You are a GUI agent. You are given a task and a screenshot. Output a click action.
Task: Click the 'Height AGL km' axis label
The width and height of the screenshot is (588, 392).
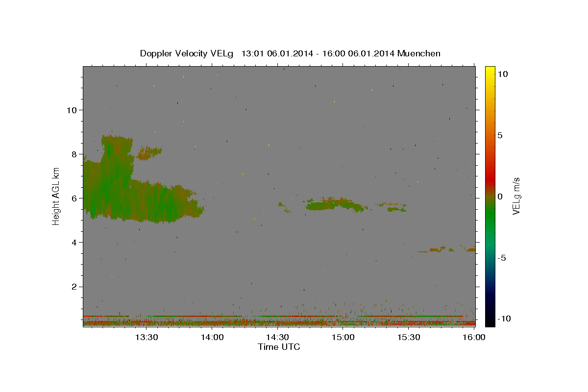(56, 196)
